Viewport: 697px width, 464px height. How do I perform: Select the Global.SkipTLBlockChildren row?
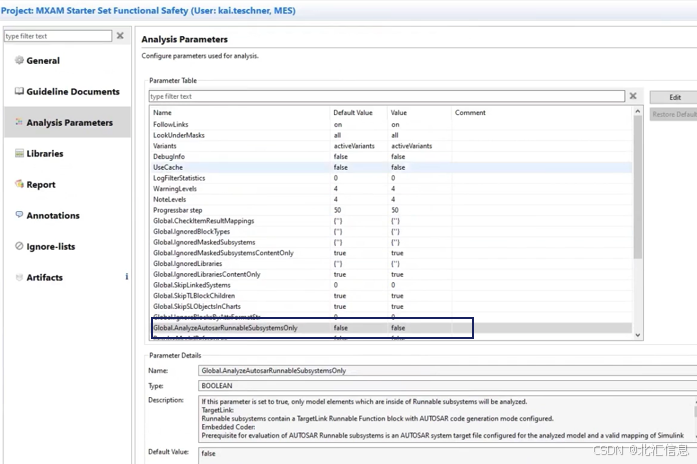pos(391,296)
